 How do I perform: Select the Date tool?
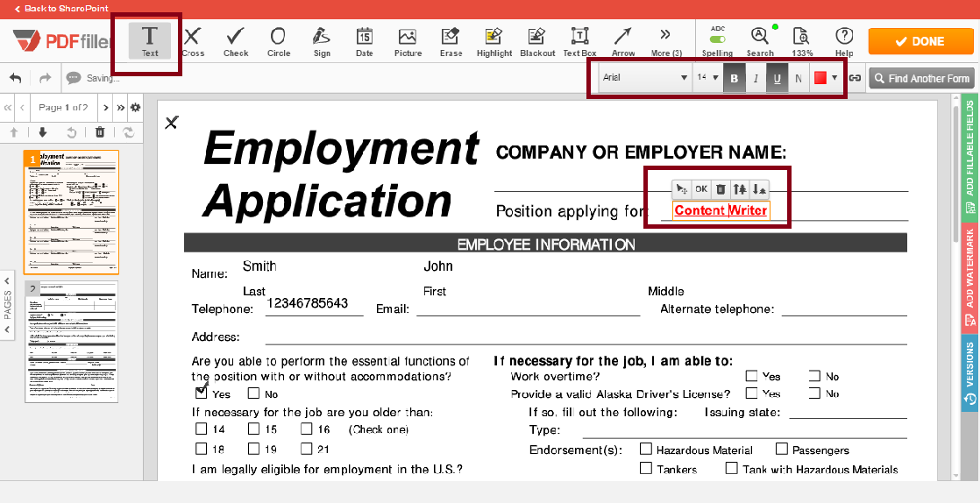[x=365, y=41]
